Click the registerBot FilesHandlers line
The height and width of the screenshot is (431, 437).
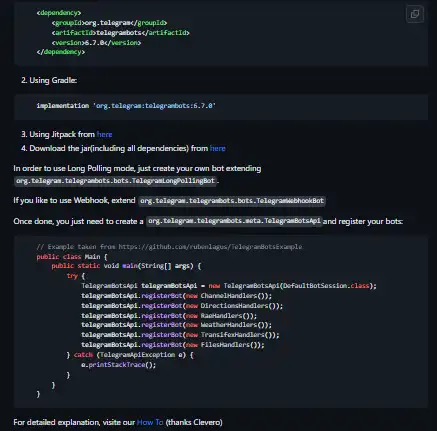[x=173, y=345]
